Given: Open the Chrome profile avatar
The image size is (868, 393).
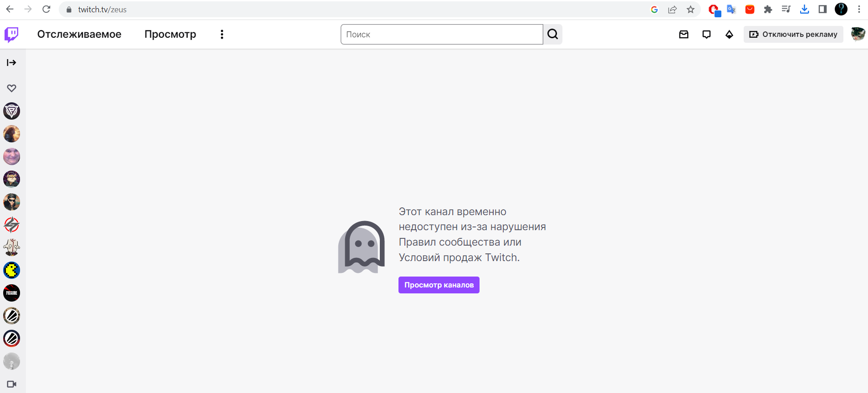Looking at the screenshot, I should [841, 9].
